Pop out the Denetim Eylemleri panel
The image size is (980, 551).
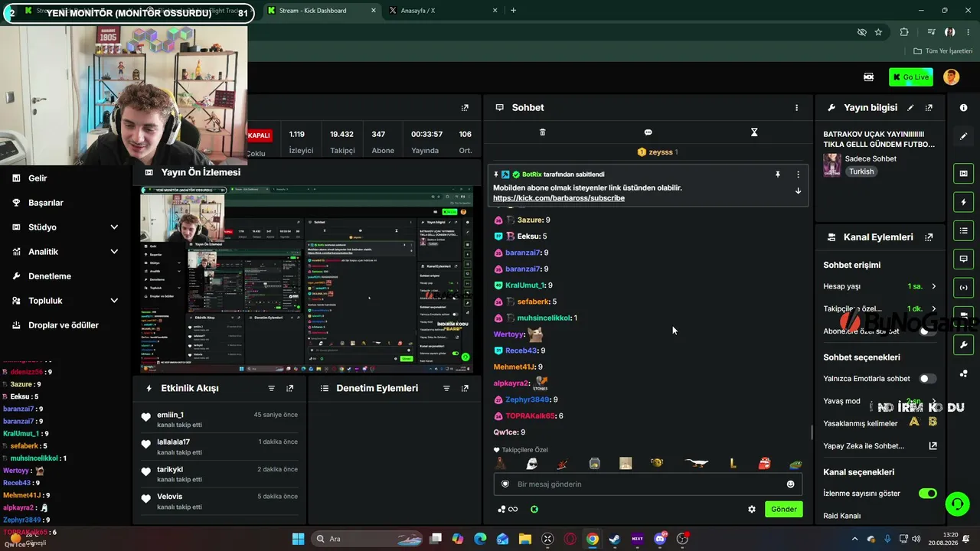[465, 388]
